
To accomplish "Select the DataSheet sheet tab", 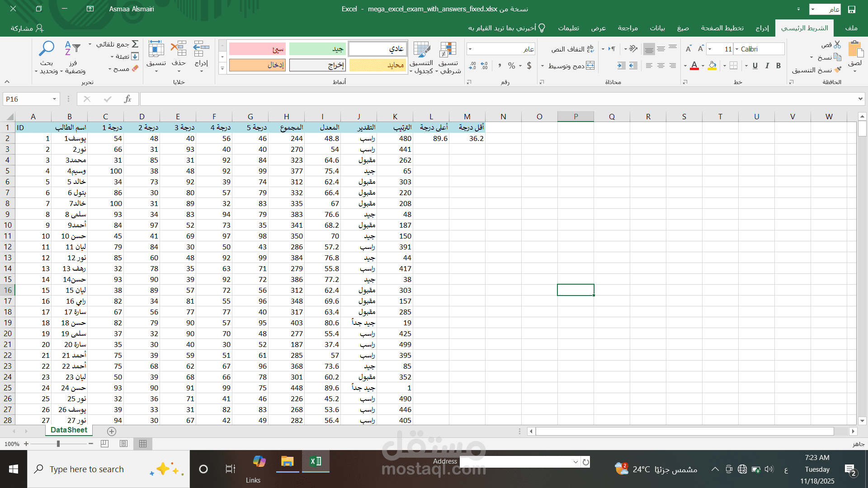I will (69, 430).
